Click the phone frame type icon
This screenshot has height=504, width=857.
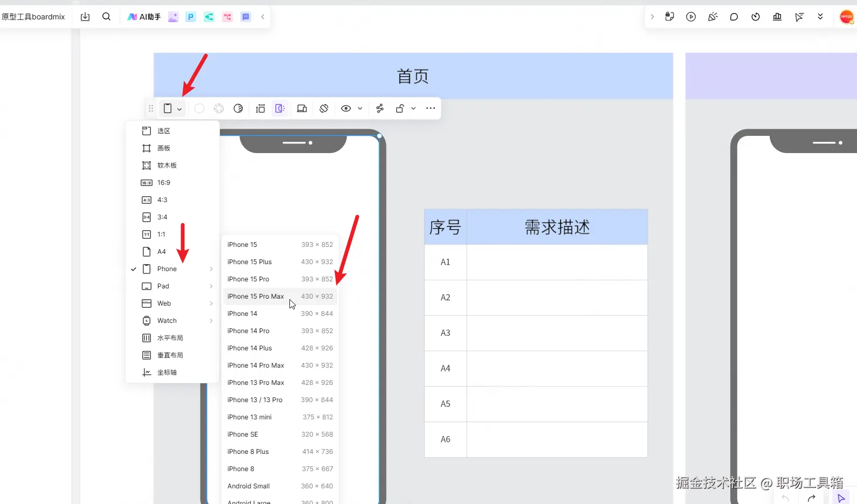168,108
